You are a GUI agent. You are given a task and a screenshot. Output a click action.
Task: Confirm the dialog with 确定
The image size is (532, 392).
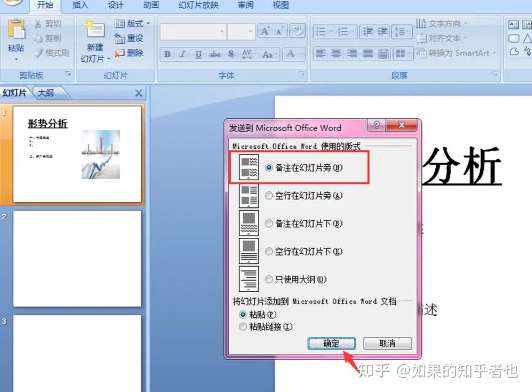point(332,343)
